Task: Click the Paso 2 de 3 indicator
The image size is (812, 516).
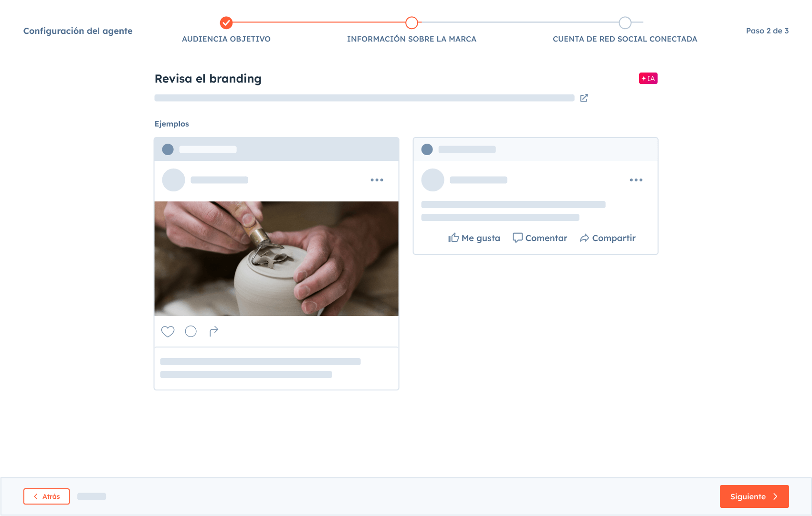Action: [767, 31]
